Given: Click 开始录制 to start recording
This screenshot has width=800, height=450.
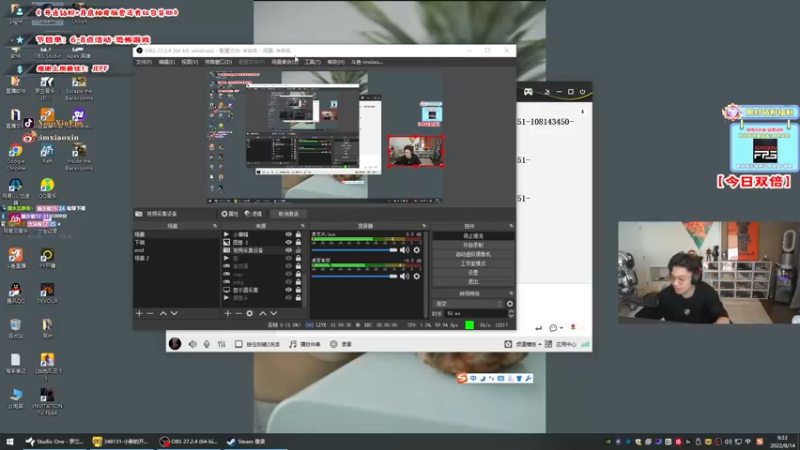Looking at the screenshot, I should pos(473,245).
